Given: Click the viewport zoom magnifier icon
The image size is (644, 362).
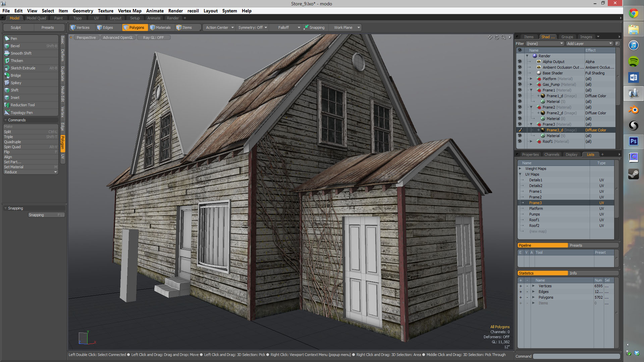Looking at the screenshot, I should coord(503,38).
